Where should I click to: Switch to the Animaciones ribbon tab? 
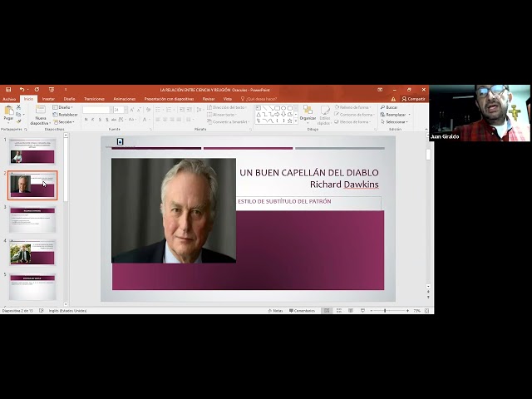coord(125,99)
